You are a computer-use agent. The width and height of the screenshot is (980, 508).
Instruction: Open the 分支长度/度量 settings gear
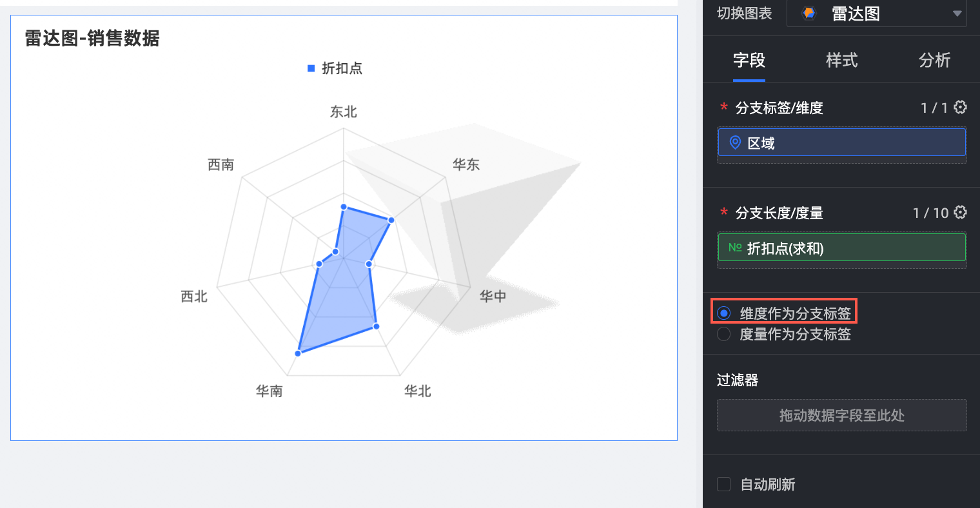pyautogui.click(x=960, y=212)
